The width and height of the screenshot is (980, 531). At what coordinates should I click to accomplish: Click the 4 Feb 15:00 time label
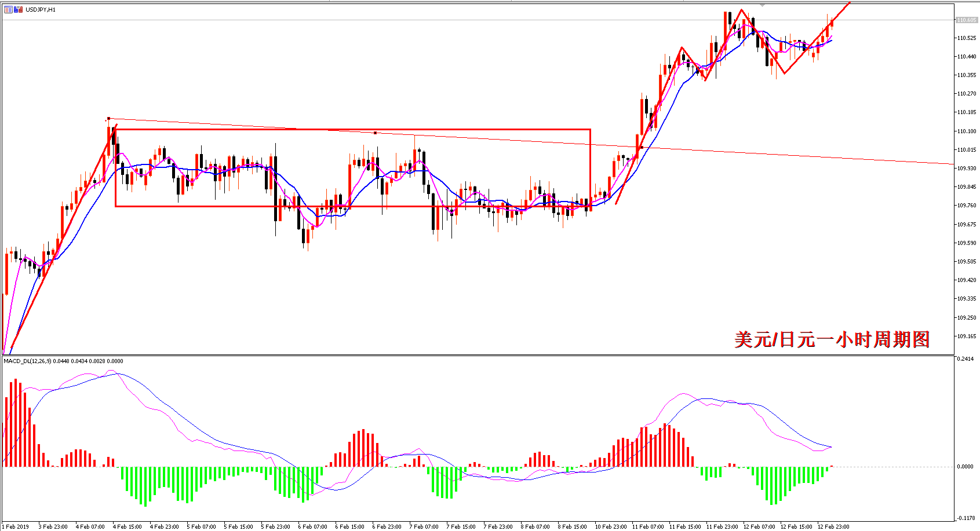[127, 527]
